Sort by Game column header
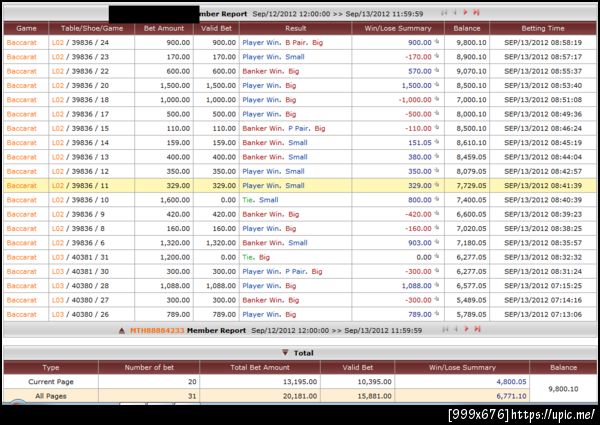The image size is (600, 425). coord(26,28)
